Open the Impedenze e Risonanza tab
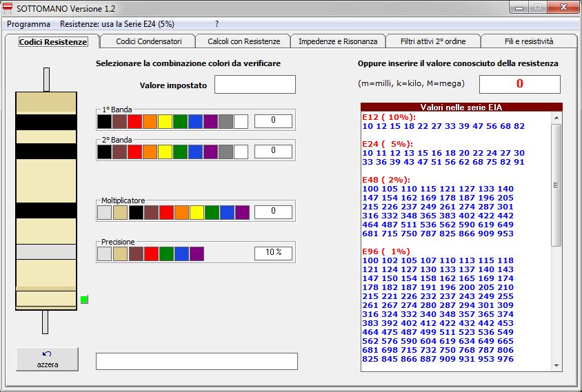582x392 pixels. pos(338,41)
